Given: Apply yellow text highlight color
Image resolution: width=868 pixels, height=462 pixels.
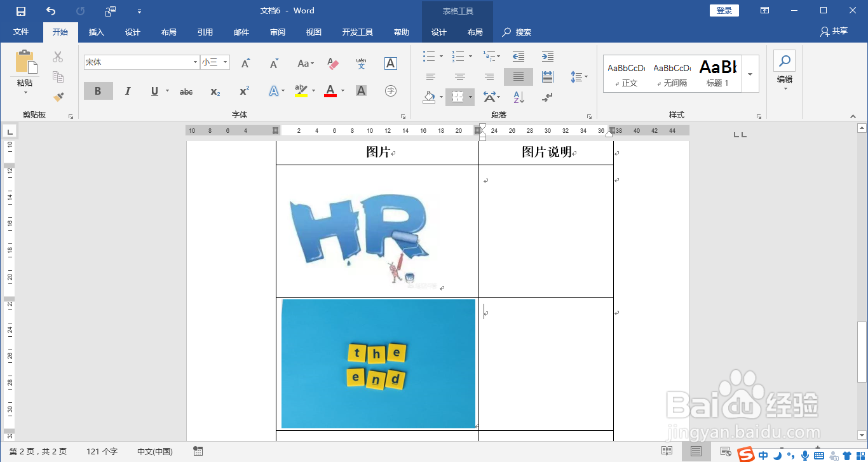Looking at the screenshot, I should coord(301,91).
